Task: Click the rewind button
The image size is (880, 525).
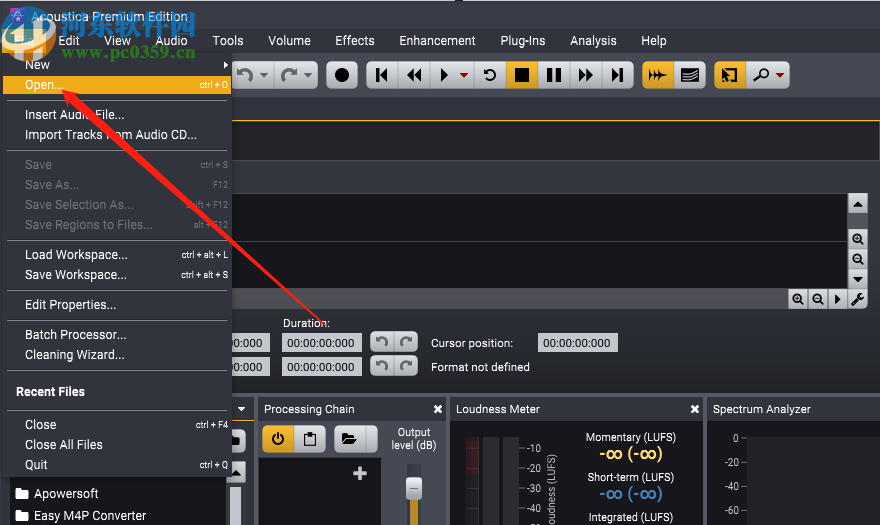Action: (414, 75)
